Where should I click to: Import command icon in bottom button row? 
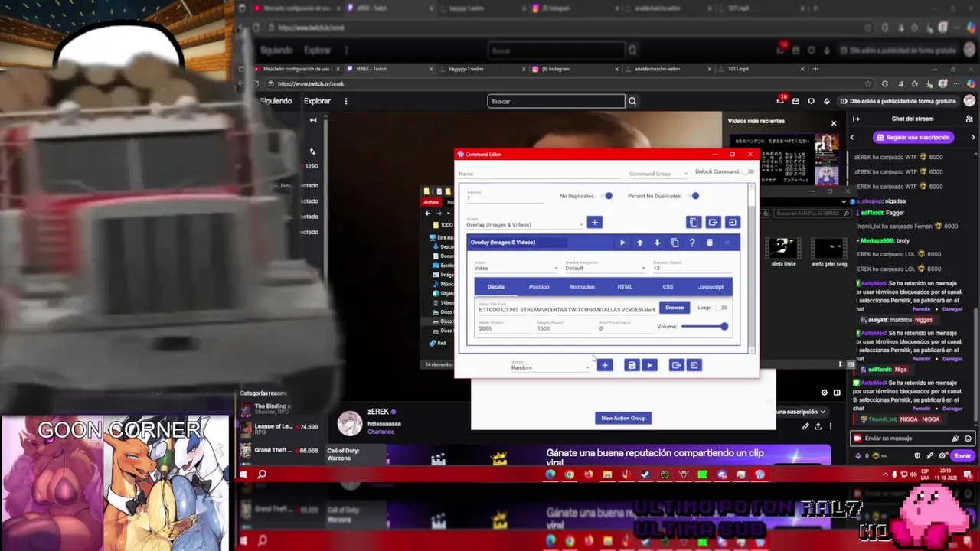coord(694,365)
